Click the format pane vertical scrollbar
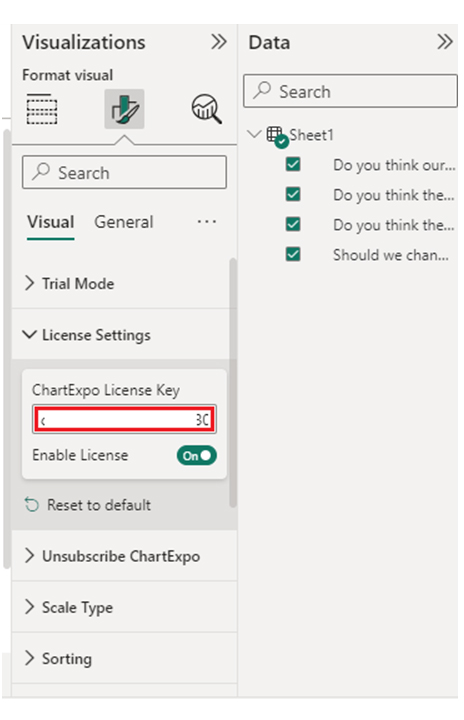Screen dimensions: 464x720 (233, 382)
